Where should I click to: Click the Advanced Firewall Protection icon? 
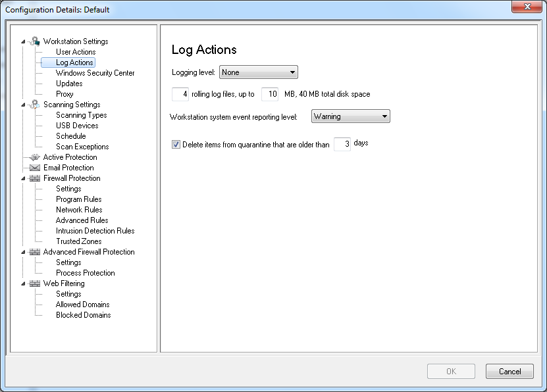point(35,252)
